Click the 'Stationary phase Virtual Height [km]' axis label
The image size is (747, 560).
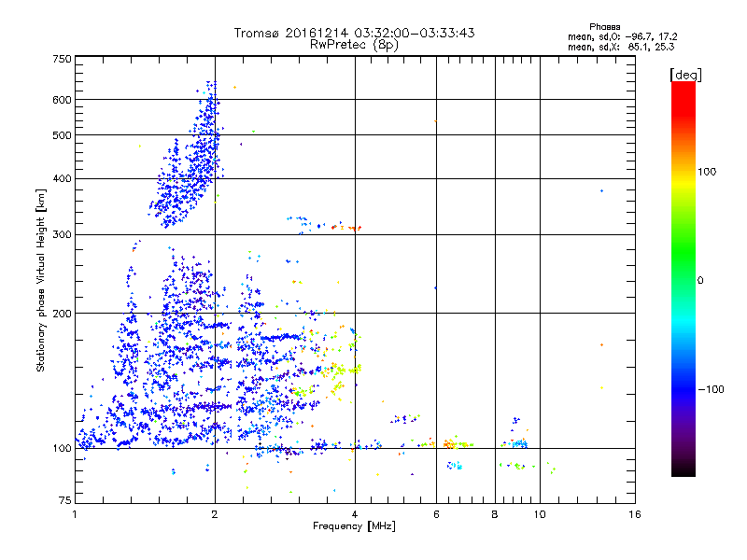click(41, 281)
